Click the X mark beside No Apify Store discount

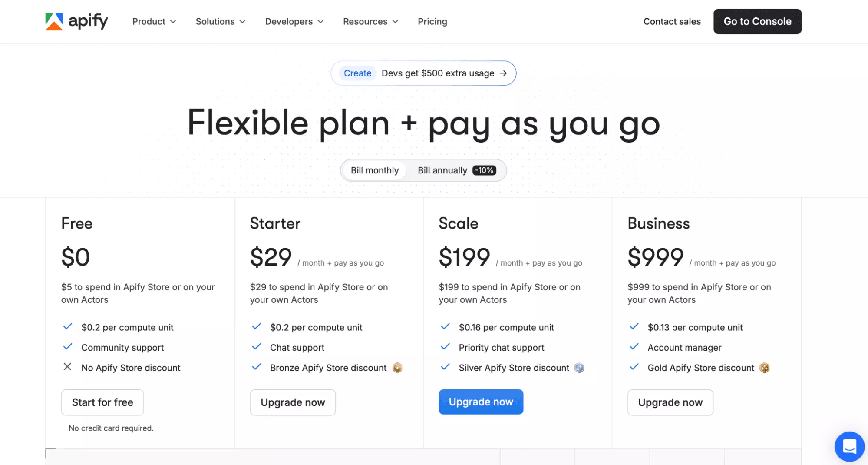[67, 367]
